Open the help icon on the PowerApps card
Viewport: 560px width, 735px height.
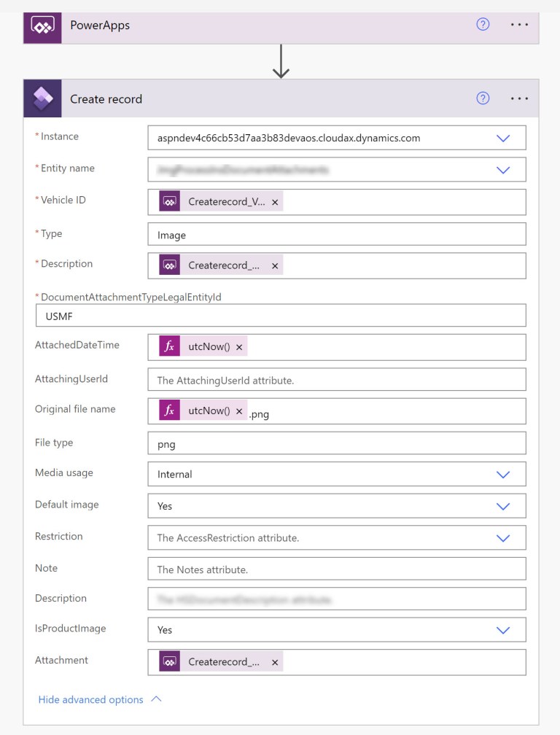coord(483,24)
